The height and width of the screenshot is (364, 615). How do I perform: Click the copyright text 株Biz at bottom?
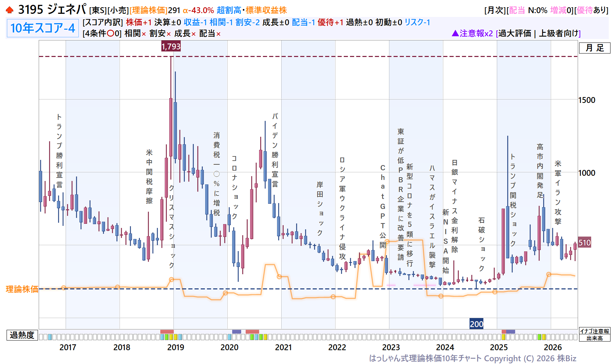tap(566, 358)
